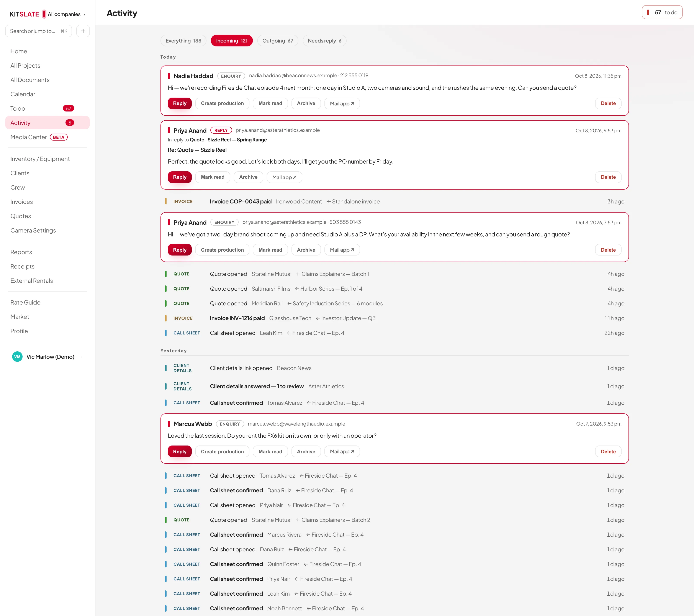The width and height of the screenshot is (694, 616).
Task: Click the 57 badge beside To do
Action: coord(69,108)
